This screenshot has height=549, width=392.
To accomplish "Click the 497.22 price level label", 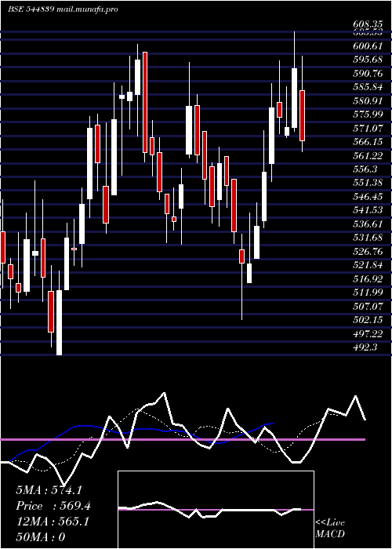I will (x=368, y=334).
